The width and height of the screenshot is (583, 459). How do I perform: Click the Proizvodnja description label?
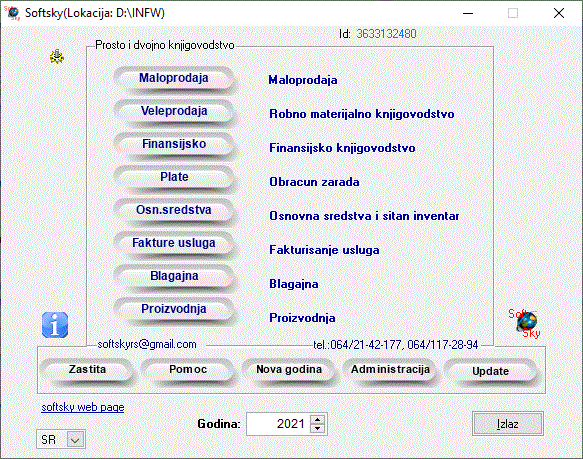(x=302, y=318)
